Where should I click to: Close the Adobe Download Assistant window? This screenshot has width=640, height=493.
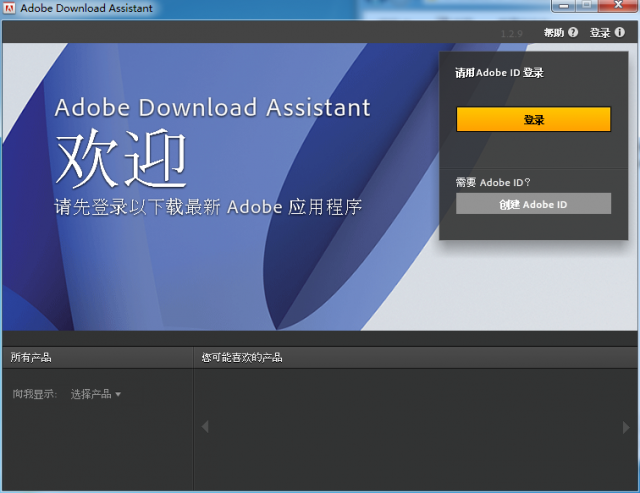tap(618, 5)
